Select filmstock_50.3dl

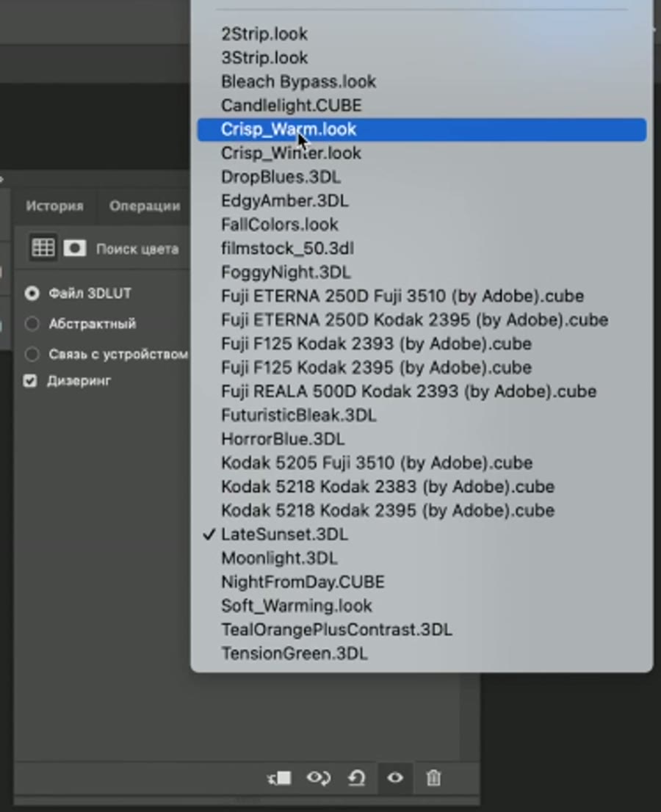pos(422,249)
